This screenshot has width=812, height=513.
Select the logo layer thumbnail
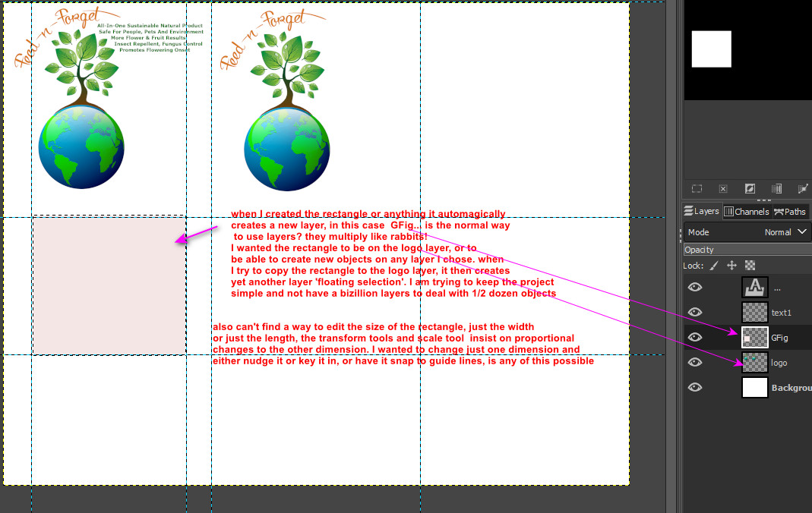(754, 363)
